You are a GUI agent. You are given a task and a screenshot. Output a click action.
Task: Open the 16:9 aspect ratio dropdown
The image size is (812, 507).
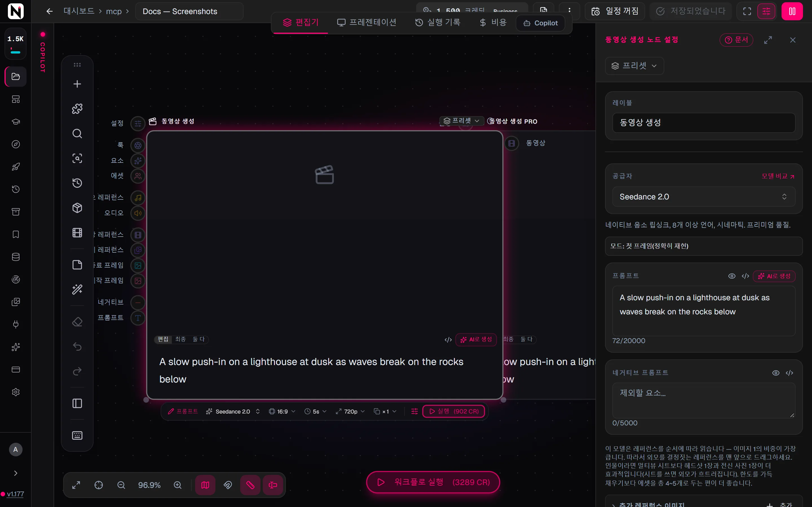[282, 412]
